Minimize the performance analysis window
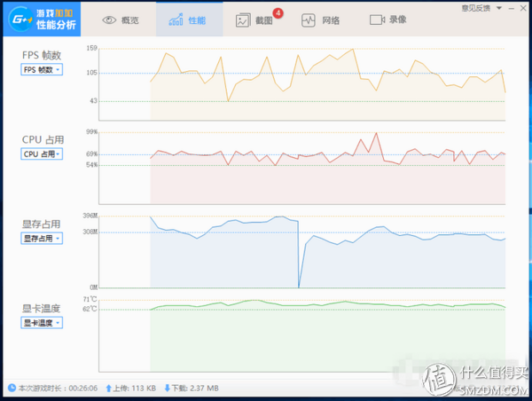532x401 pixels. [x=512, y=8]
